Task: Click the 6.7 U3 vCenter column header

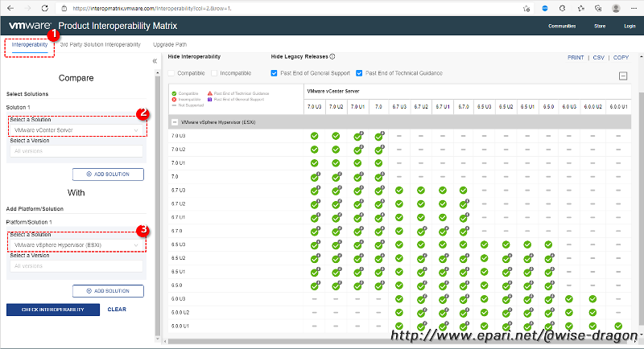Action: (x=399, y=107)
